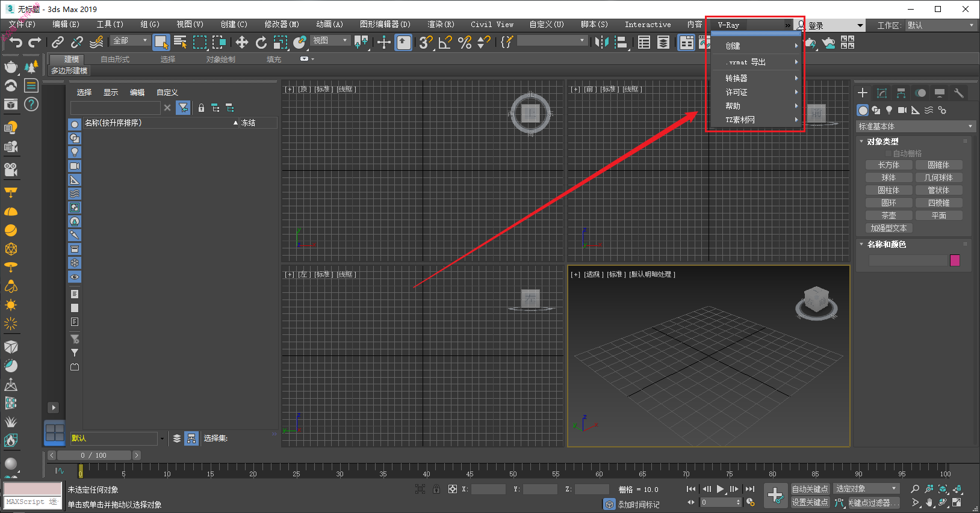The height and width of the screenshot is (513, 980).
Task: Click the pink object color swatch
Action: (955, 260)
